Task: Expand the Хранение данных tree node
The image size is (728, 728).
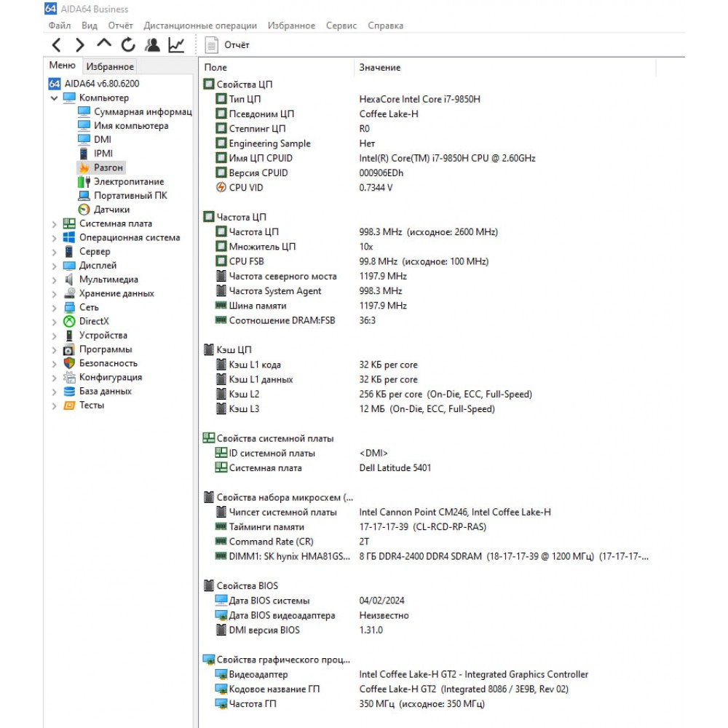Action: pyautogui.click(x=54, y=294)
